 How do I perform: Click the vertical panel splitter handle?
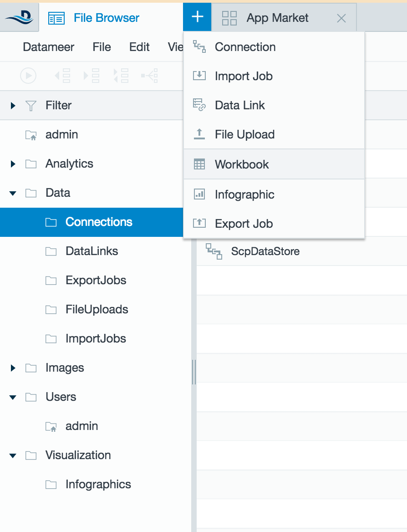(194, 372)
